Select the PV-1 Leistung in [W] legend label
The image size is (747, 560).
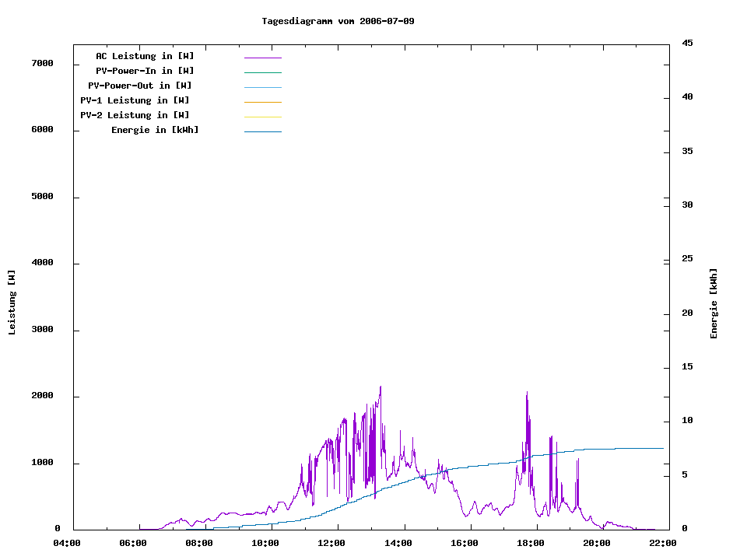coord(135,100)
